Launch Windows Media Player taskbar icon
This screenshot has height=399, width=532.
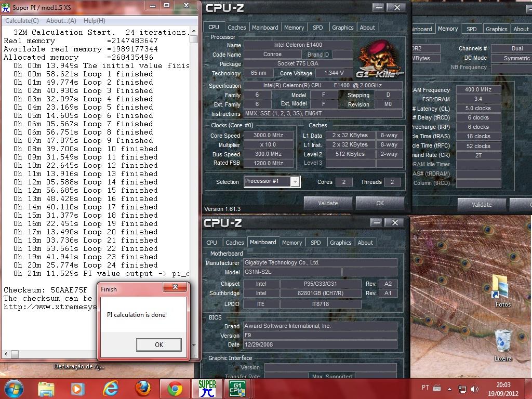coord(78,389)
